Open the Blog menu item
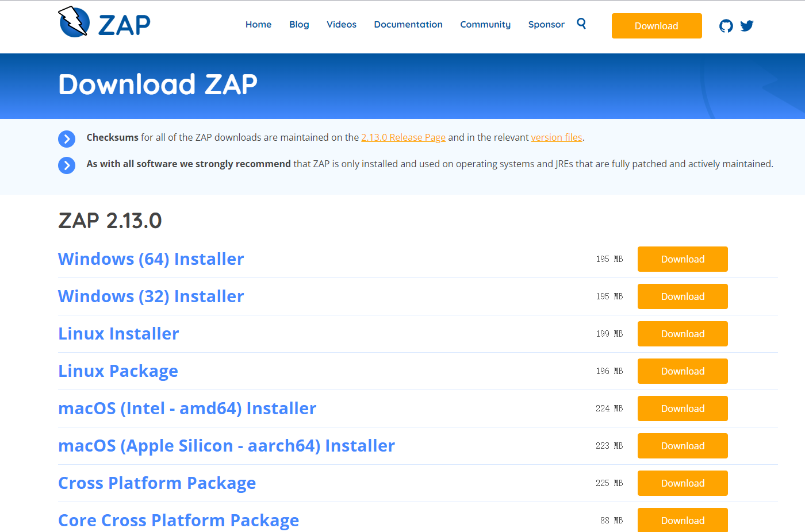 (299, 25)
